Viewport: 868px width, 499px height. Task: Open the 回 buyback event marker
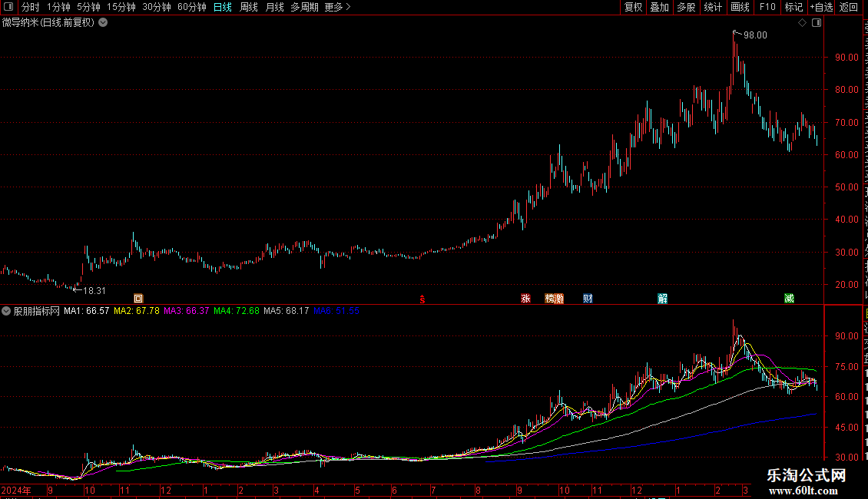click(138, 299)
